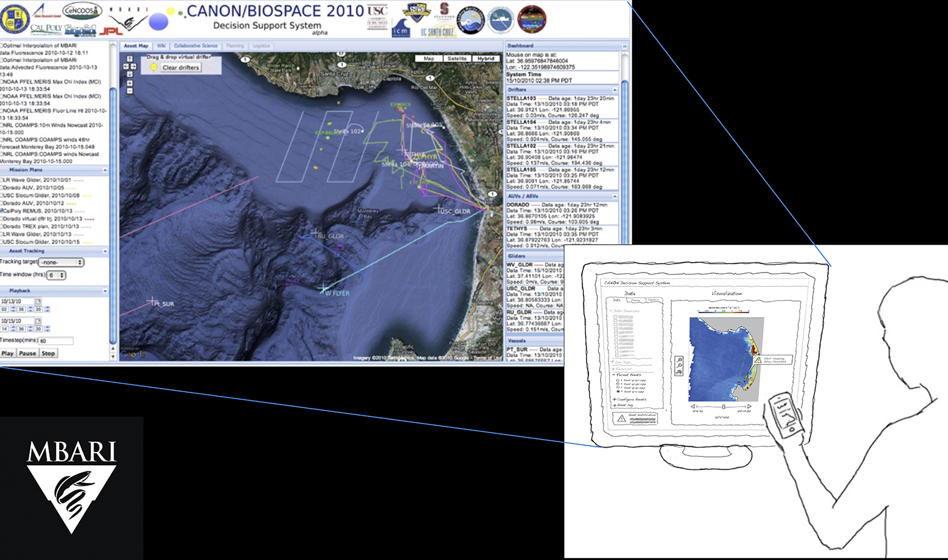Click the RU_GLDR glider marker on map
The image size is (948, 560).
[x=316, y=233]
